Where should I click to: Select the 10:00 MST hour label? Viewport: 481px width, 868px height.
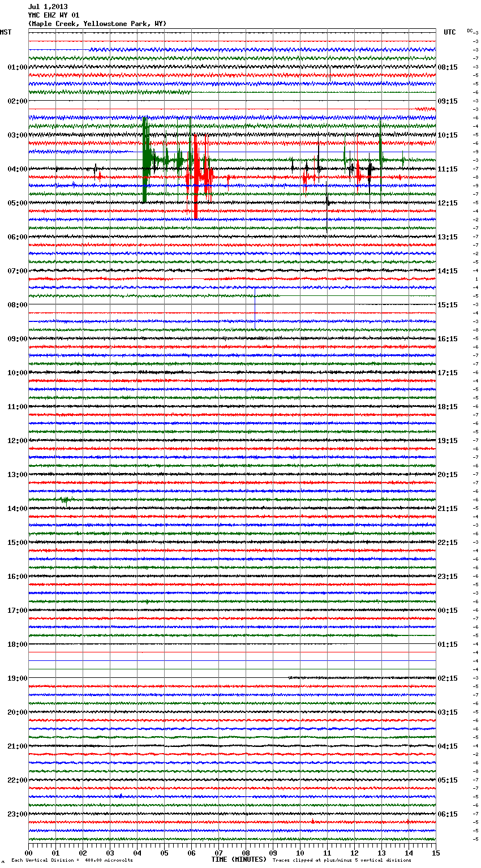click(x=18, y=373)
